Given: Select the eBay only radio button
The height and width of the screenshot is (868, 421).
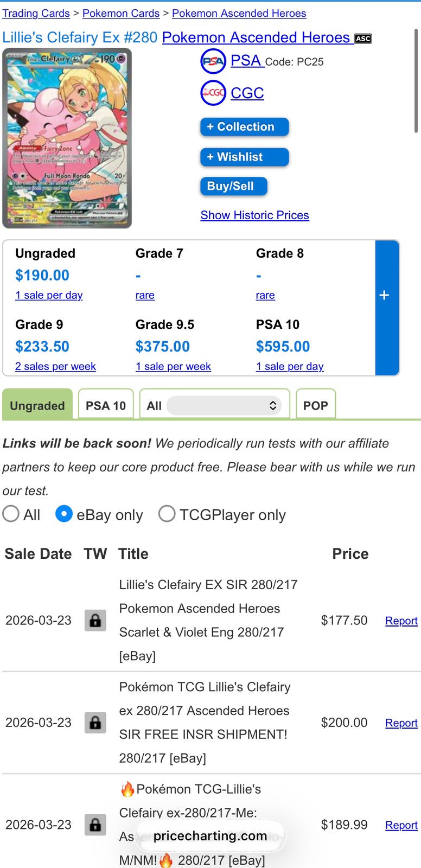Looking at the screenshot, I should (64, 514).
